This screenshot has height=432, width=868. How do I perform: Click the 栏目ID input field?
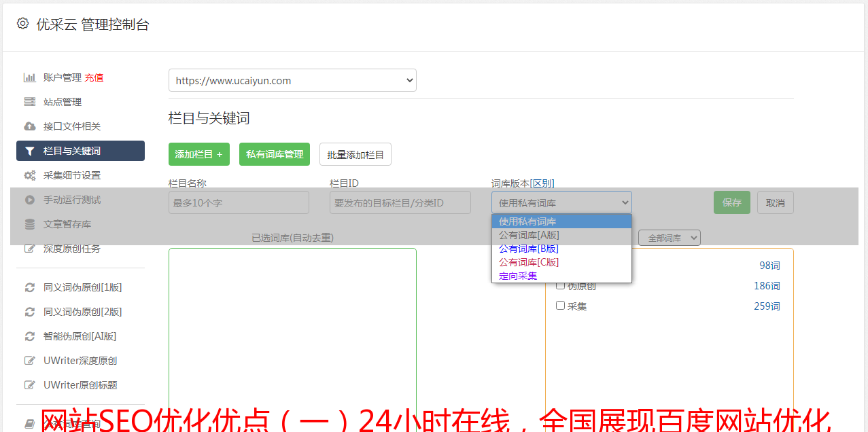point(400,202)
